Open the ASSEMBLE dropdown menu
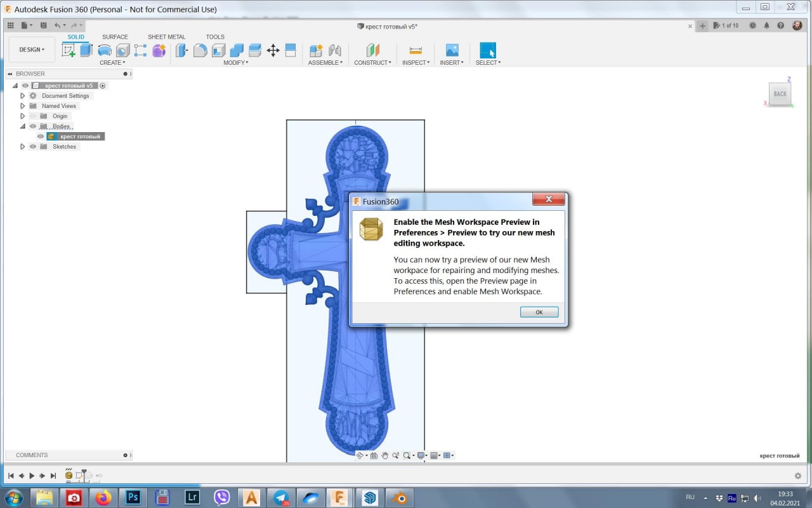The width and height of the screenshot is (812, 508). coord(325,63)
